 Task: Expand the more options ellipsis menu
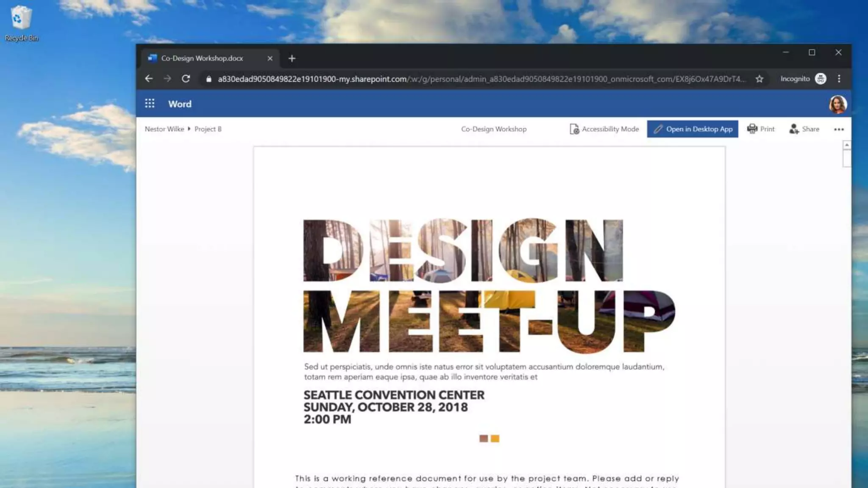tap(839, 130)
